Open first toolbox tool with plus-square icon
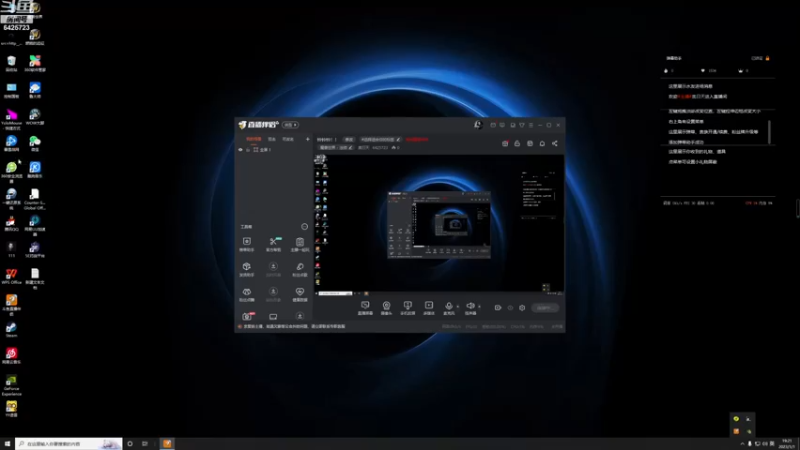The image size is (800, 450). point(247,244)
